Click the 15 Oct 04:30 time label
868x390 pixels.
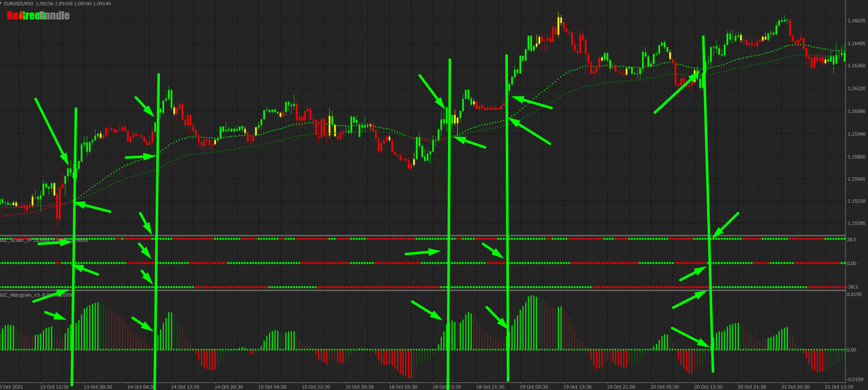coord(272,387)
